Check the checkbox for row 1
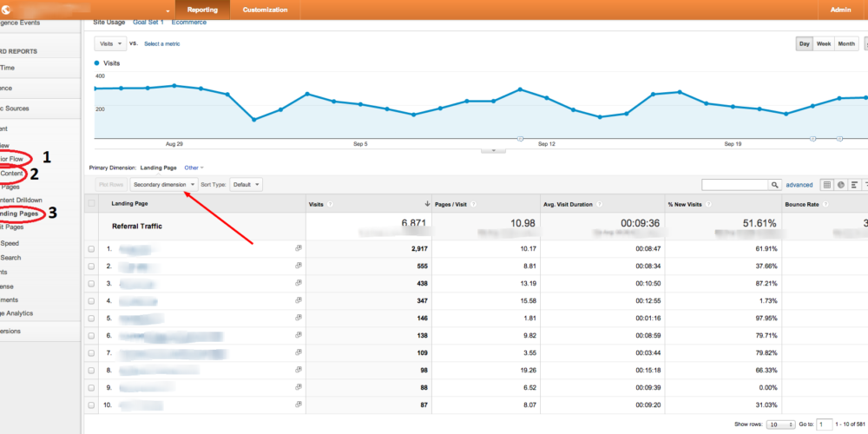Image resolution: width=868 pixels, height=434 pixels. click(x=92, y=248)
